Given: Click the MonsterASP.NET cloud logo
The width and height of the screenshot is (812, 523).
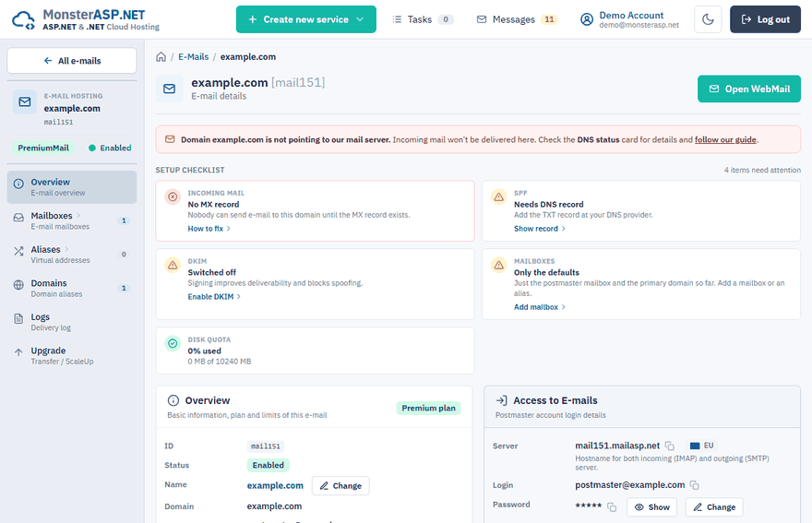Looking at the screenshot, I should pyautogui.click(x=23, y=19).
